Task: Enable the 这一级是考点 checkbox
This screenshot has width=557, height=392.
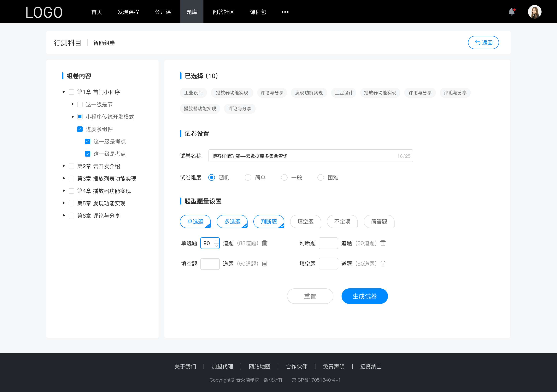Action: 87,141
